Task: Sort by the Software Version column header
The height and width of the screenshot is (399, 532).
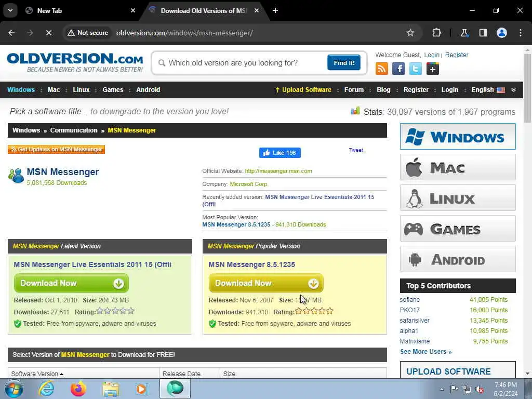Action: pos(37,374)
